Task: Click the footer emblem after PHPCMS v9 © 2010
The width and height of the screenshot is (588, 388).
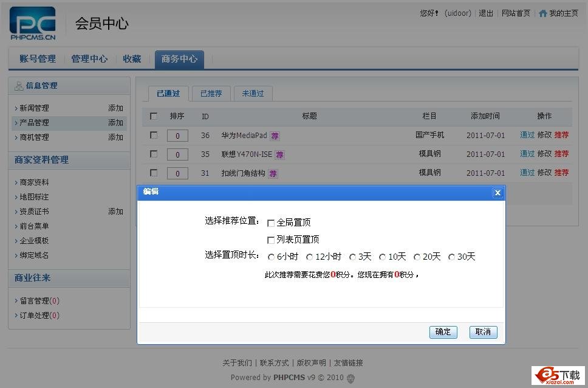Action: [x=350, y=378]
